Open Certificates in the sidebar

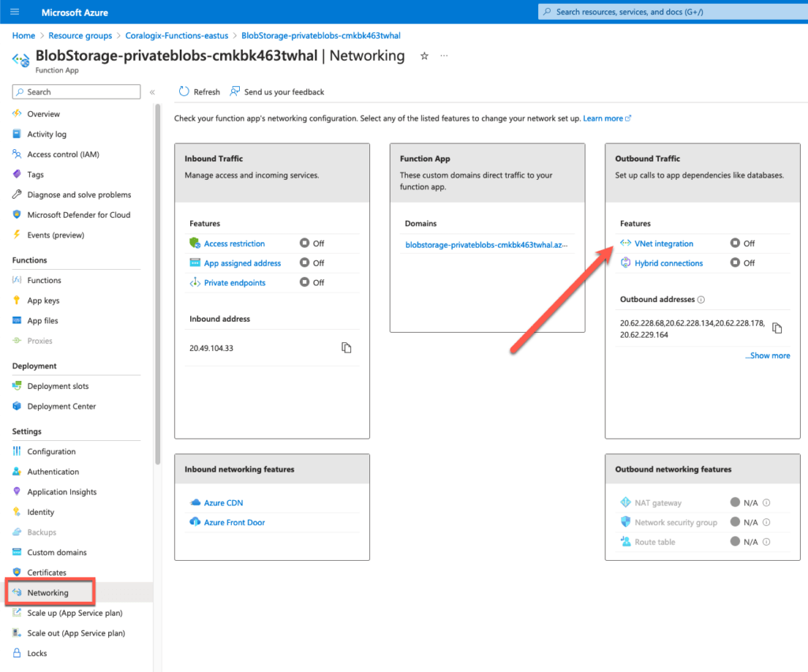click(47, 572)
